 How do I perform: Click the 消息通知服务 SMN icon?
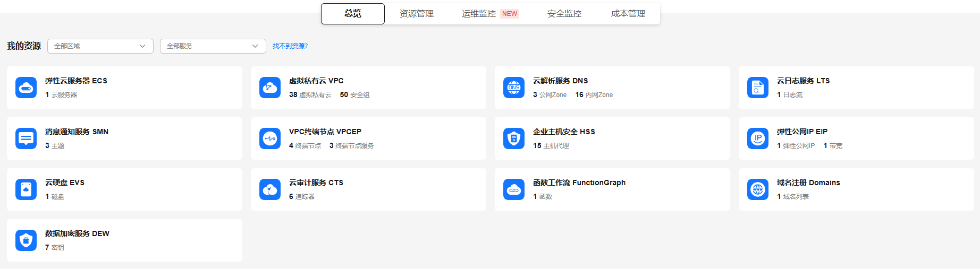tap(26, 138)
